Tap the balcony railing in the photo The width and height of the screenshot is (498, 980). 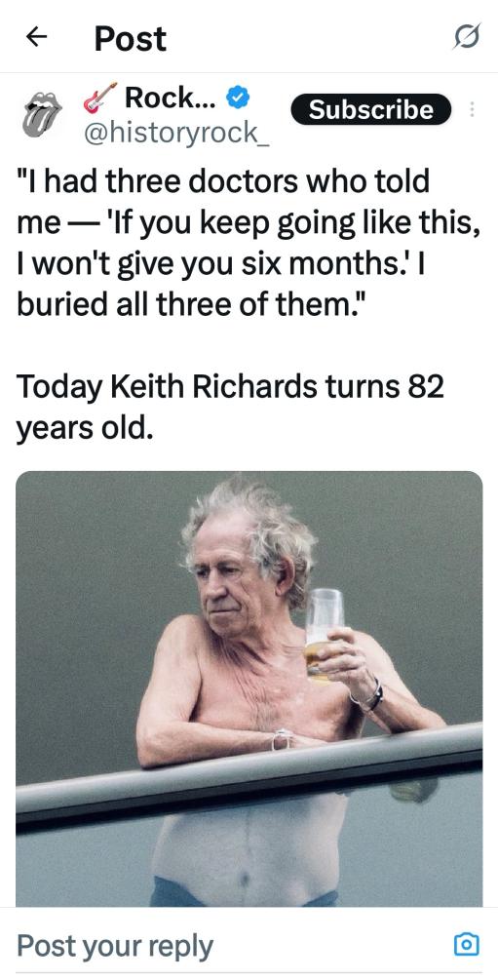click(x=249, y=776)
